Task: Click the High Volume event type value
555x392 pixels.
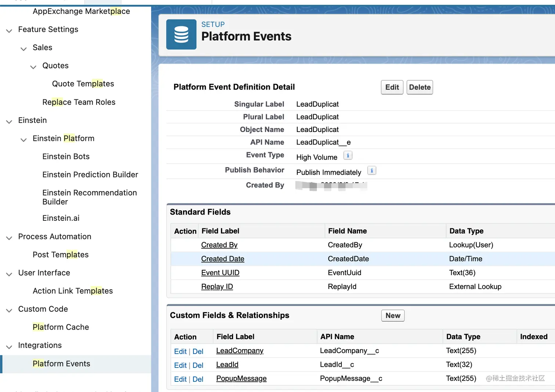Action: pos(317,157)
